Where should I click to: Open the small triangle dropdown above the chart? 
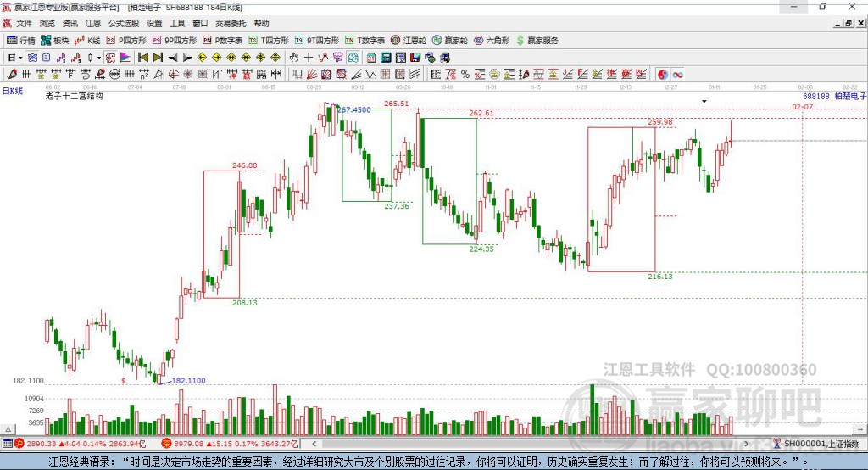704,102
